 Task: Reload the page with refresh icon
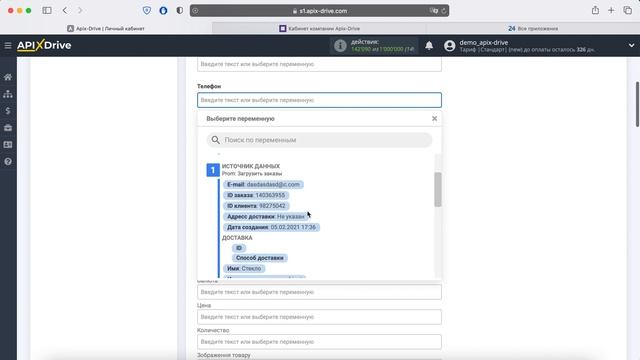coord(444,11)
